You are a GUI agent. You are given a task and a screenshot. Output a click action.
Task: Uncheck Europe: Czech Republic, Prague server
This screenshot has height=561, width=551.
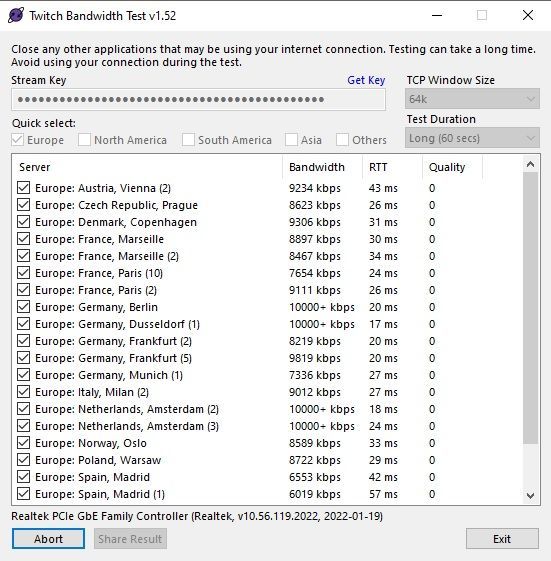tap(24, 205)
